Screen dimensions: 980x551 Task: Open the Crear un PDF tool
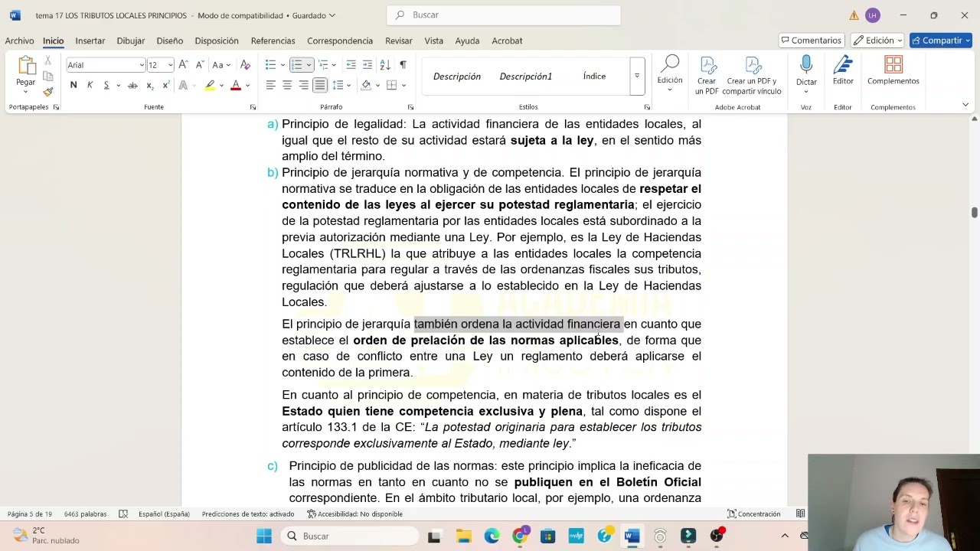[707, 76]
